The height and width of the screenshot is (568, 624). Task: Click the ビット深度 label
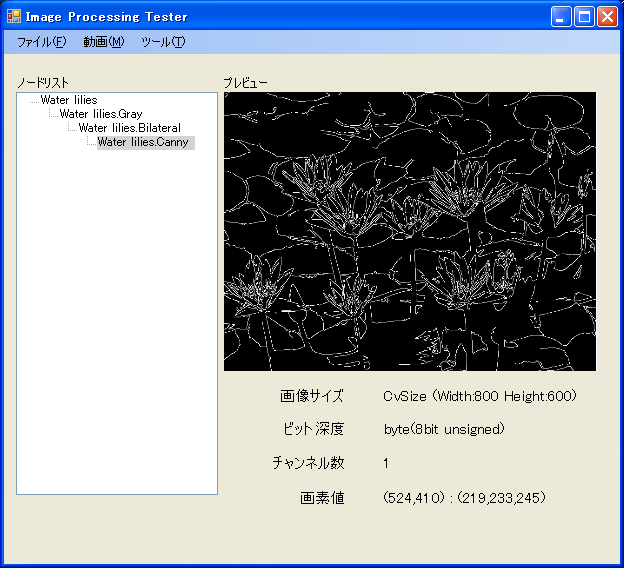point(313,429)
